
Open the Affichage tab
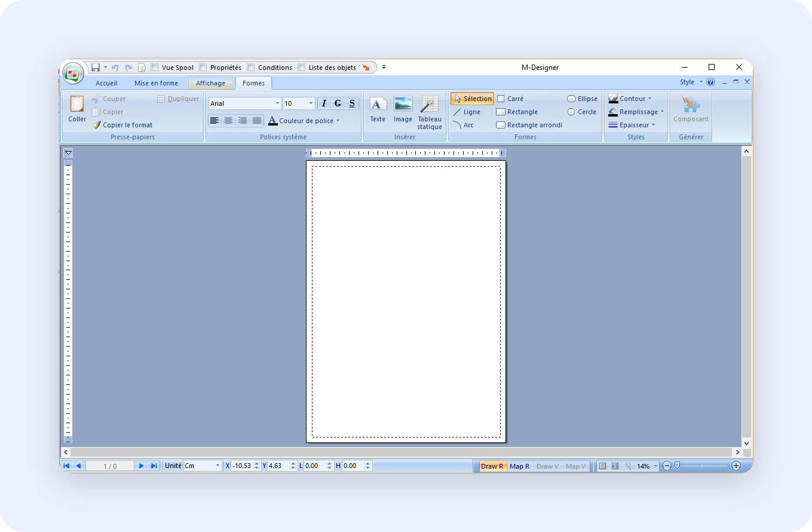click(211, 83)
